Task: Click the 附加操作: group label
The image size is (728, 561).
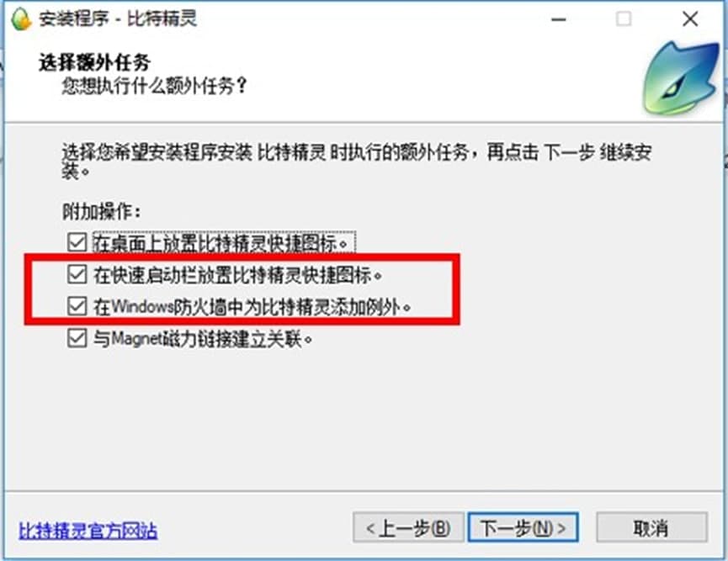Action: pyautogui.click(x=101, y=212)
